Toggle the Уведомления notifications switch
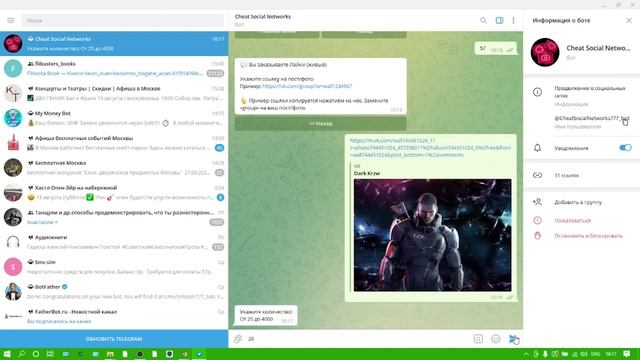This screenshot has height=360, width=640. click(625, 148)
